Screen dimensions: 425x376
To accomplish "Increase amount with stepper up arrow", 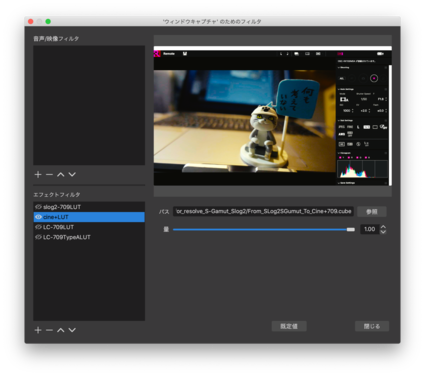I will tap(383, 227).
